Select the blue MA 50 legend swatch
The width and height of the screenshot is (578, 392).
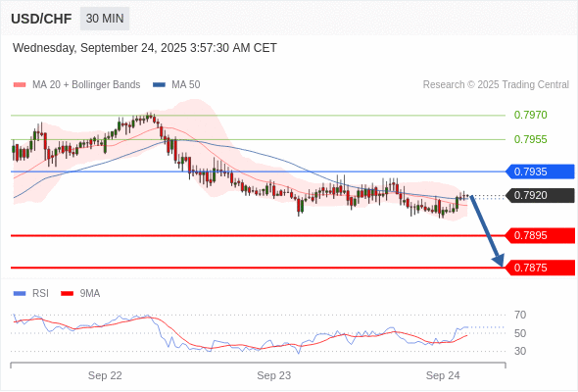(159, 85)
